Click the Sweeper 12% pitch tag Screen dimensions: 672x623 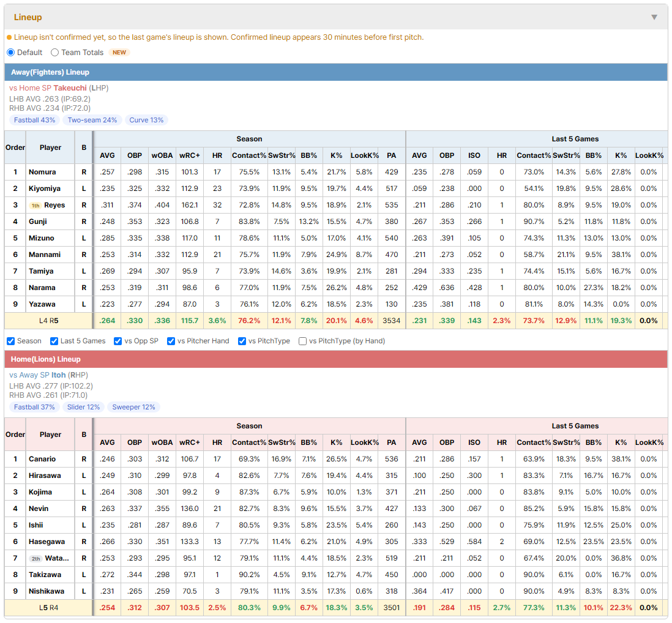point(133,407)
